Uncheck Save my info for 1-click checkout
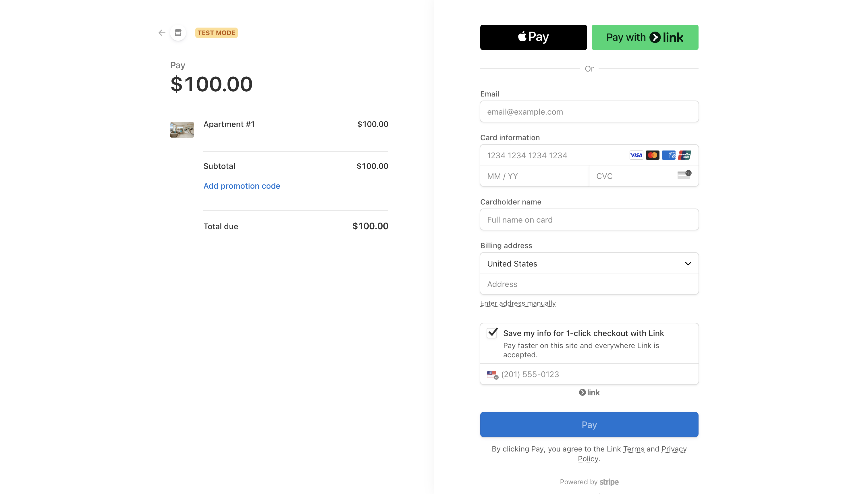The width and height of the screenshot is (868, 494). [x=492, y=333]
